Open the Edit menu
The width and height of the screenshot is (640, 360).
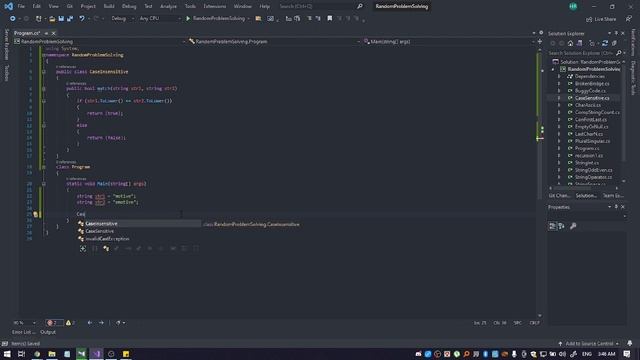[37, 7]
